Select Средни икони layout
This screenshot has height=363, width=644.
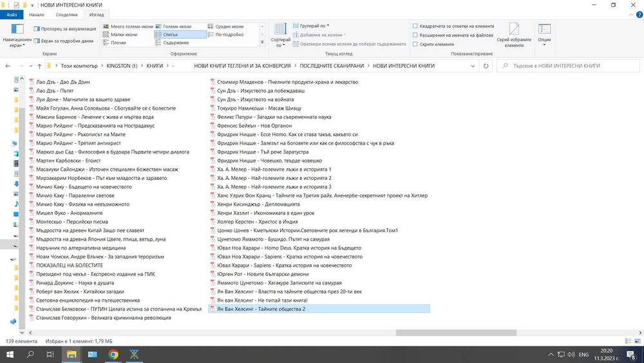tap(226, 26)
